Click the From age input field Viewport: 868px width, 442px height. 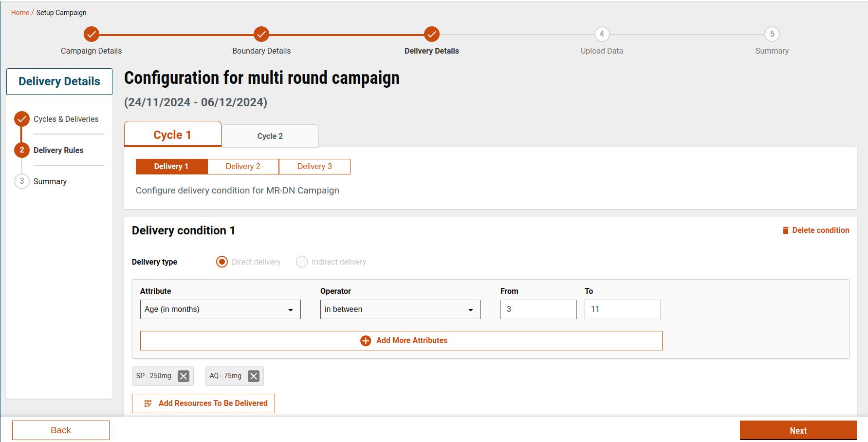[538, 309]
